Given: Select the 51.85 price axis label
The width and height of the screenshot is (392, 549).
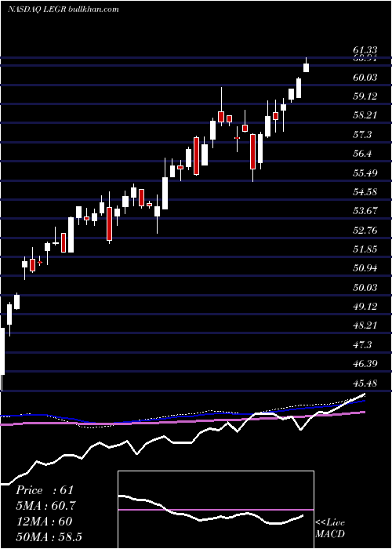Looking at the screenshot, I should 365,249.
